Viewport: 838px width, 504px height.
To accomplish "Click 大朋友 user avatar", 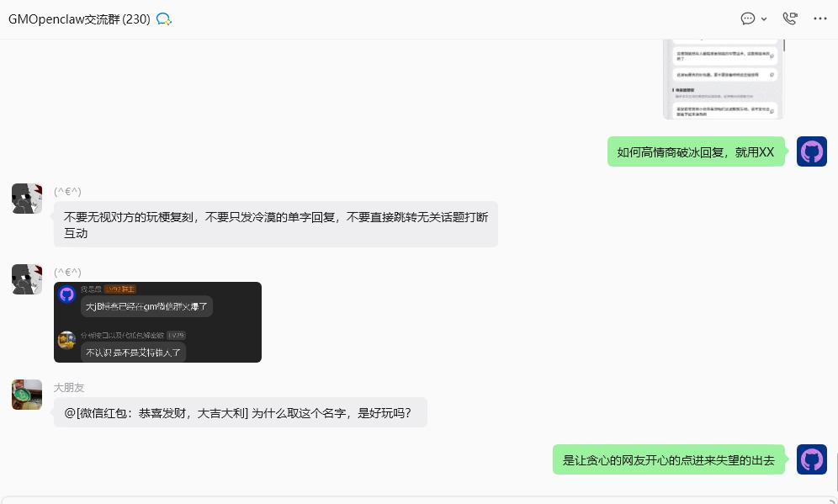I will (x=27, y=395).
